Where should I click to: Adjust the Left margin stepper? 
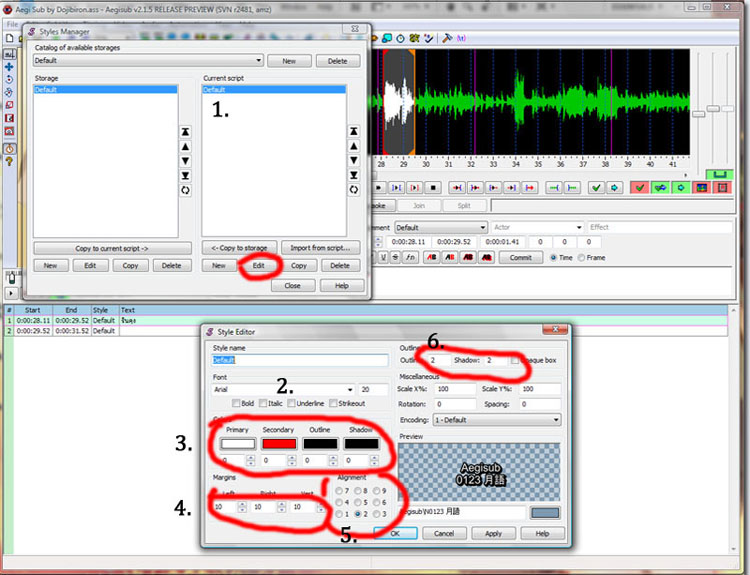click(242, 507)
